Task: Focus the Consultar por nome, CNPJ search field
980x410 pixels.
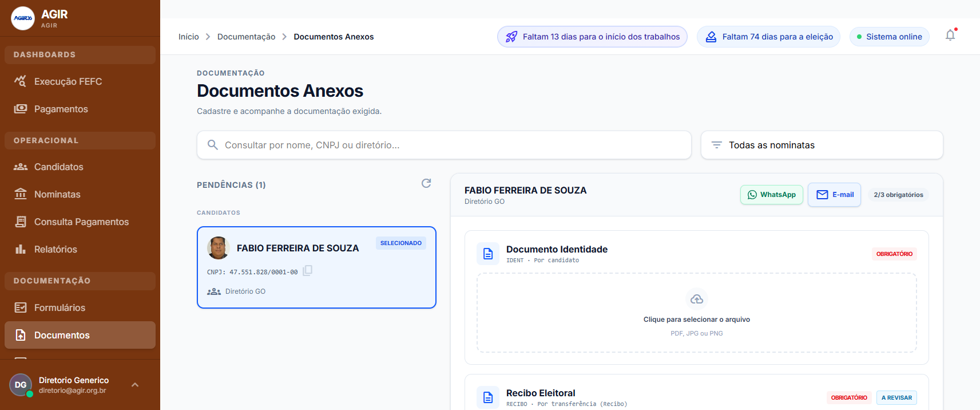Action: 444,145
